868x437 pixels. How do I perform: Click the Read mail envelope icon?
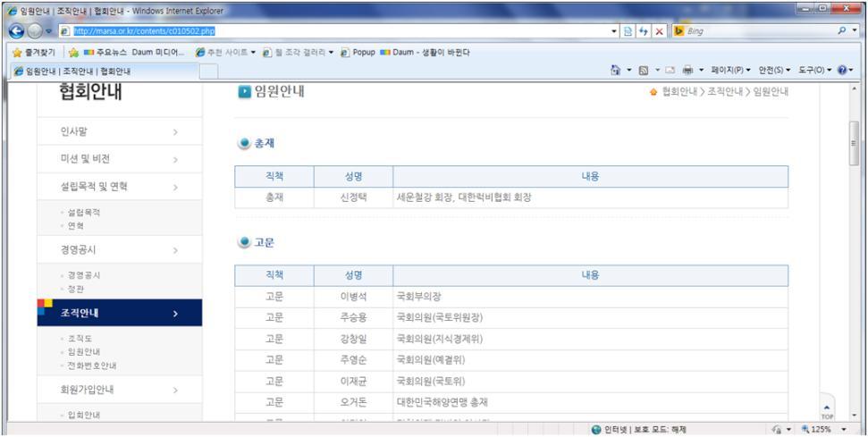pyautogui.click(x=670, y=71)
